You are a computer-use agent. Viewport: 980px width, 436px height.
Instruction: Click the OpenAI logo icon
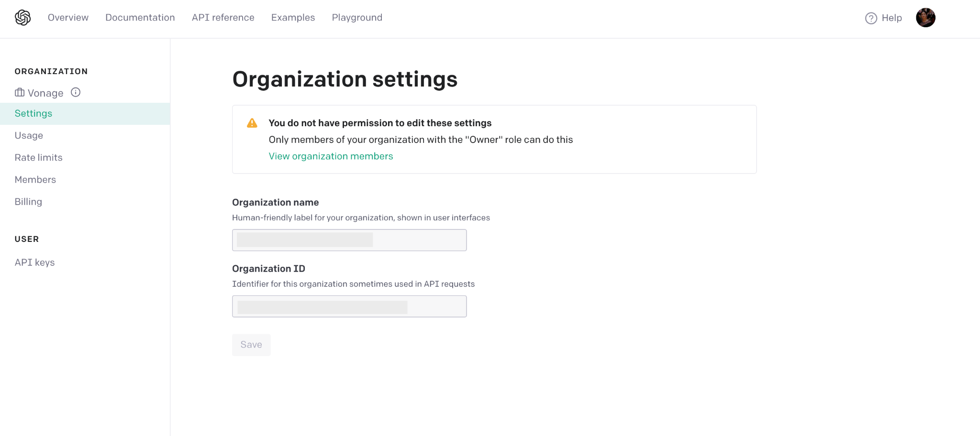[22, 18]
